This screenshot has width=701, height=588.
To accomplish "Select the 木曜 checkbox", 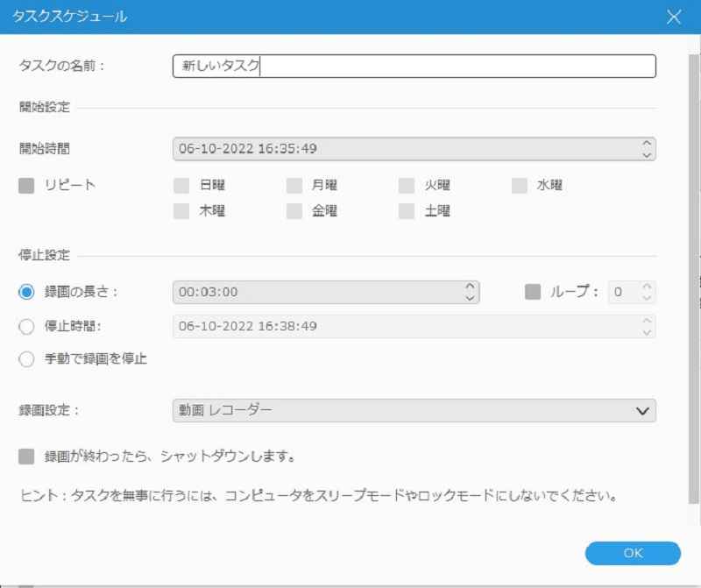I will (x=181, y=210).
